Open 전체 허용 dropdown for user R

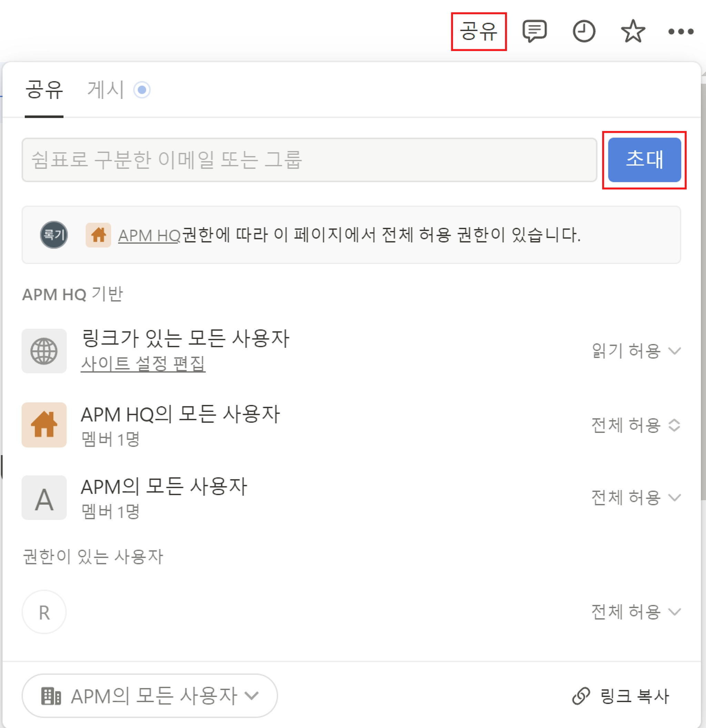pyautogui.click(x=635, y=612)
